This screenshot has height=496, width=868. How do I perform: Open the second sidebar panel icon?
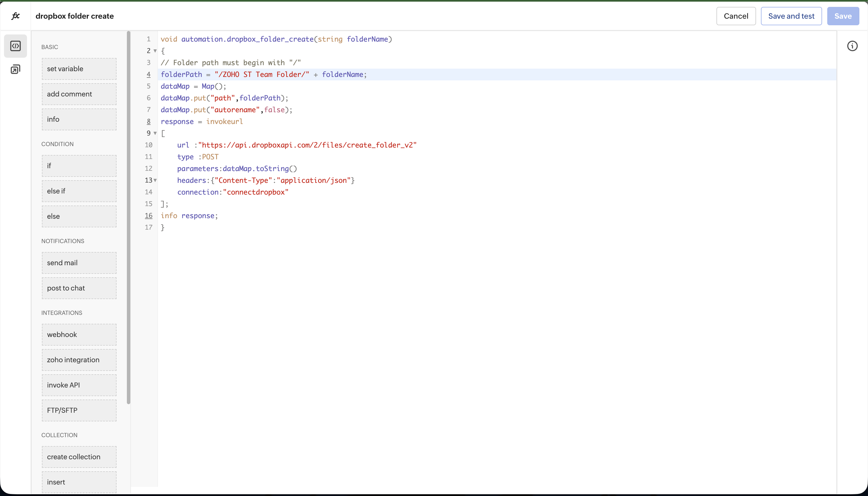15,69
